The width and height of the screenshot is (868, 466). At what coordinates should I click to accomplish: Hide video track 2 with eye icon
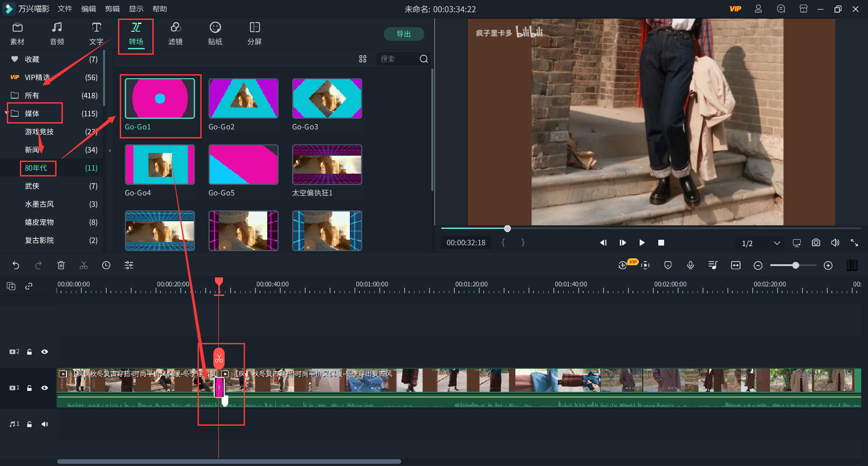tap(44, 352)
